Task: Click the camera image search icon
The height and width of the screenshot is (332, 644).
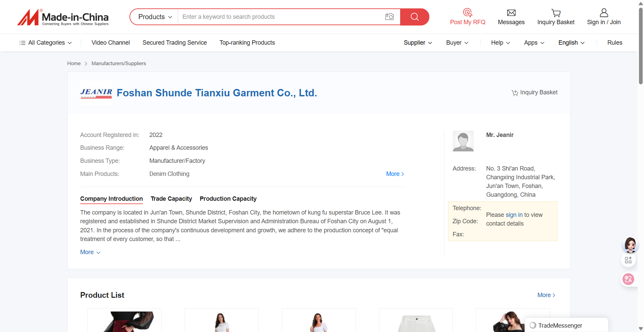Action: 389,17
